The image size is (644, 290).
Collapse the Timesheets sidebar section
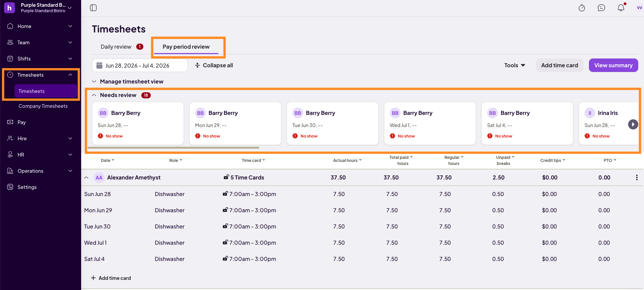click(x=70, y=75)
